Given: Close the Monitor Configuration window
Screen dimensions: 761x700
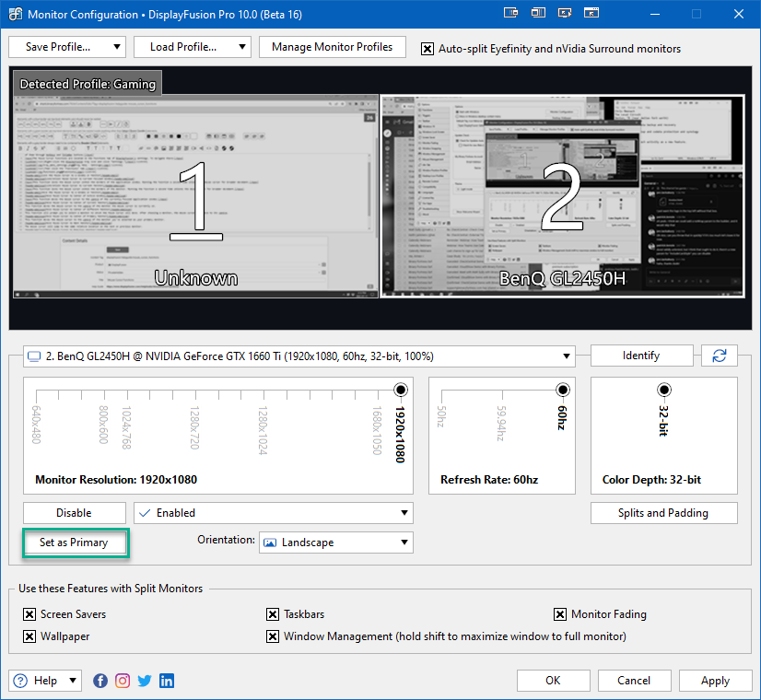Looking at the screenshot, I should [x=739, y=14].
